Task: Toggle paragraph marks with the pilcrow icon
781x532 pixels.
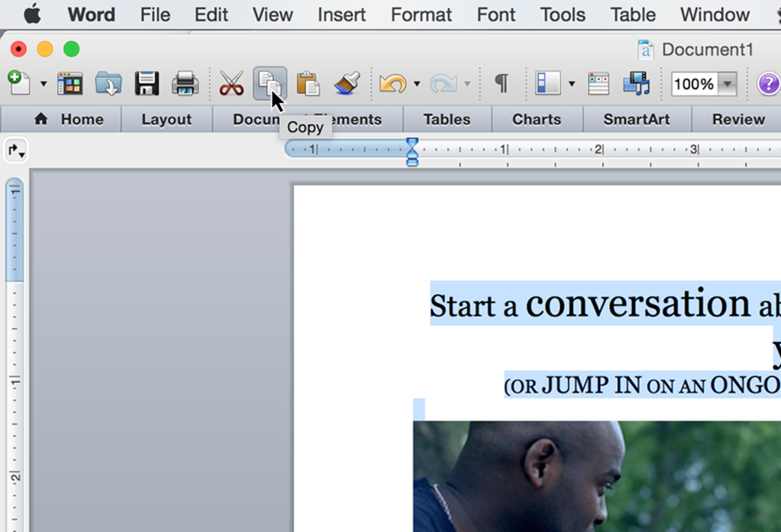Action: point(501,85)
